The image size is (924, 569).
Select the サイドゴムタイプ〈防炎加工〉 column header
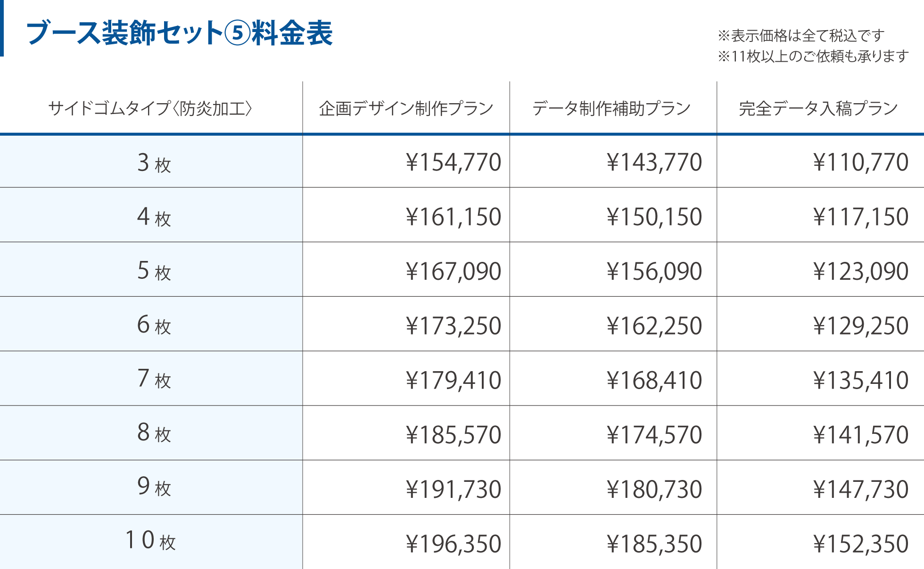(x=151, y=108)
